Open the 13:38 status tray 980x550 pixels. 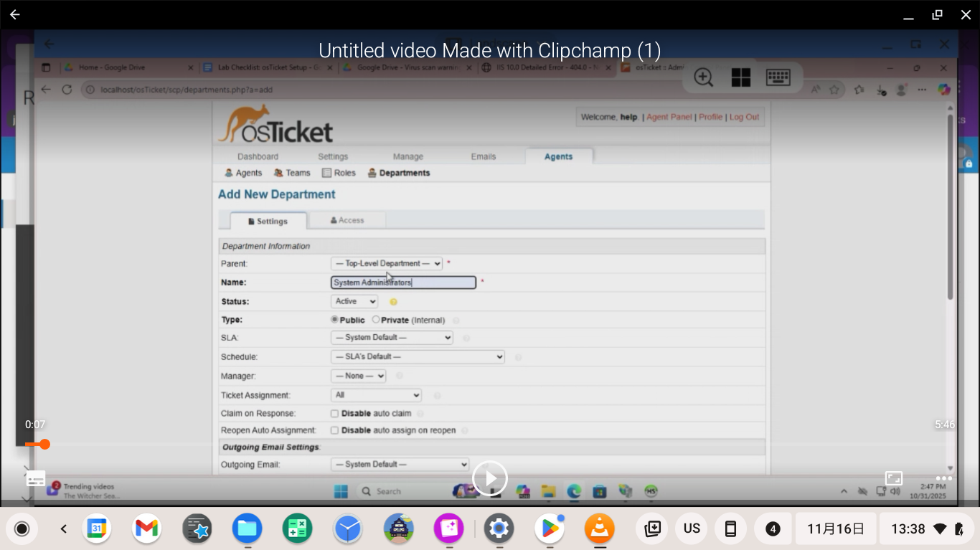[x=928, y=529]
